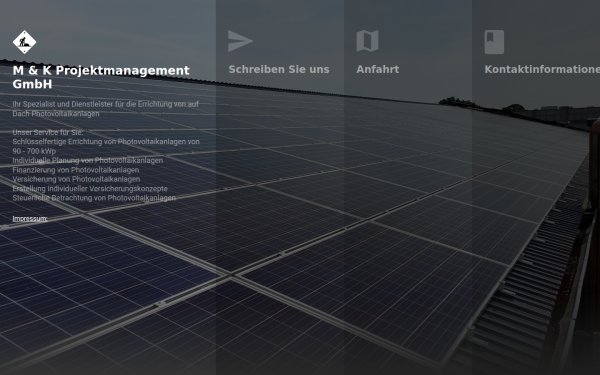The width and height of the screenshot is (600, 375).
Task: Open the Anfahrt section
Action: pyautogui.click(x=378, y=69)
